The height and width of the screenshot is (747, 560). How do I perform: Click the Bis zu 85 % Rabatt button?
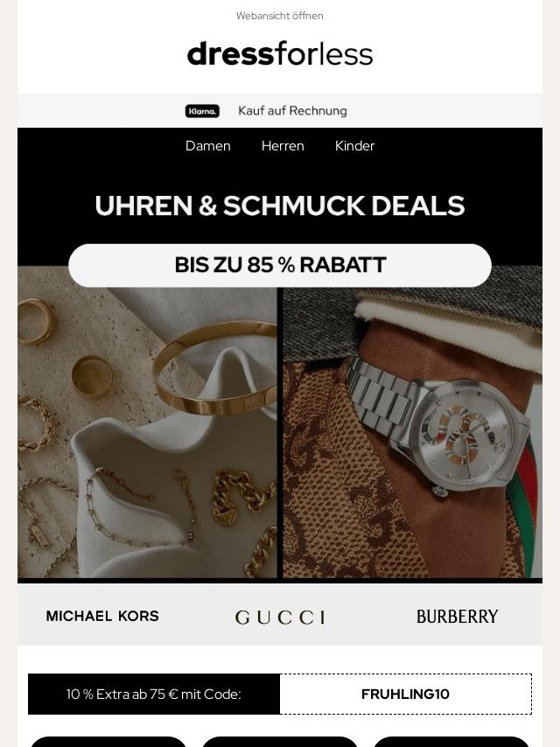point(280,265)
